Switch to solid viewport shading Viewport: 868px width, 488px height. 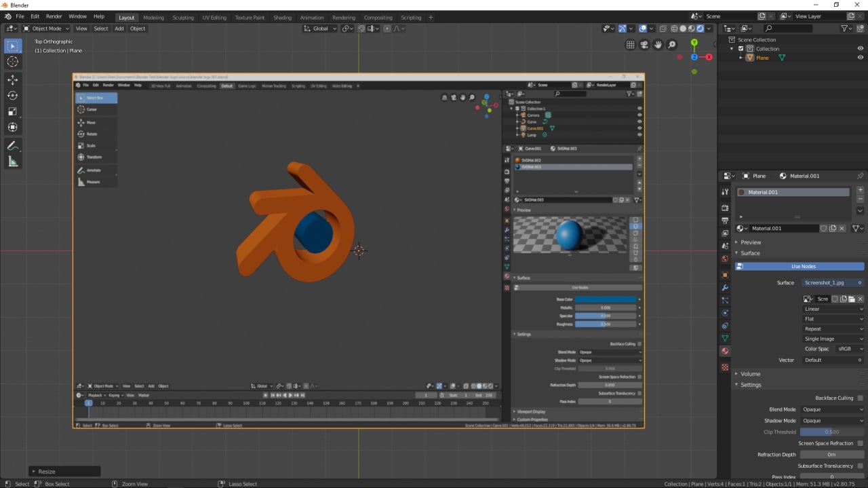pyautogui.click(x=684, y=29)
